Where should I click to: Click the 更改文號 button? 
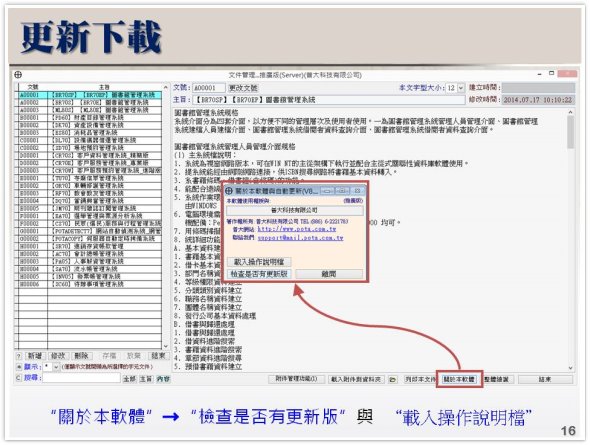click(243, 88)
